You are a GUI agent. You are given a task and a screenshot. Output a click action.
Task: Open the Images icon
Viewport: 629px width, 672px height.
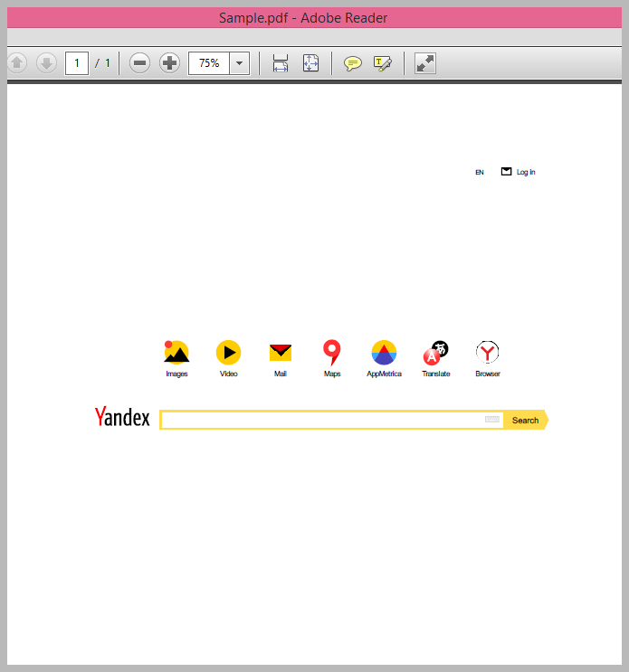[176, 353]
